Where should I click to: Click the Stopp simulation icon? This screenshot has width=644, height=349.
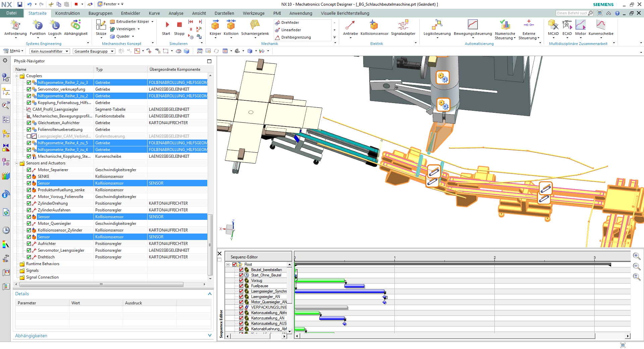pyautogui.click(x=179, y=25)
